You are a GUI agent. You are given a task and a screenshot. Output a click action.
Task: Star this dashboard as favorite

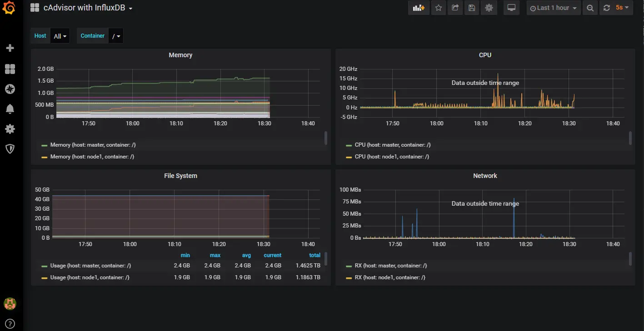point(438,8)
